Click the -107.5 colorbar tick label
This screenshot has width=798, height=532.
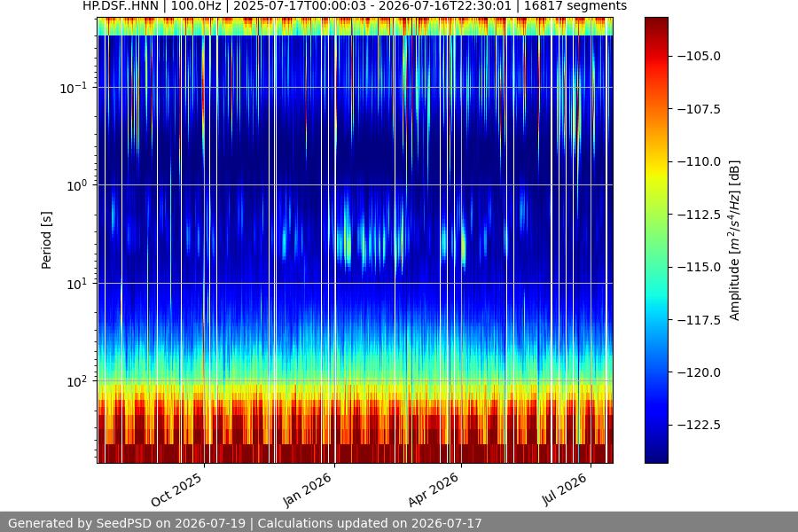click(699, 109)
